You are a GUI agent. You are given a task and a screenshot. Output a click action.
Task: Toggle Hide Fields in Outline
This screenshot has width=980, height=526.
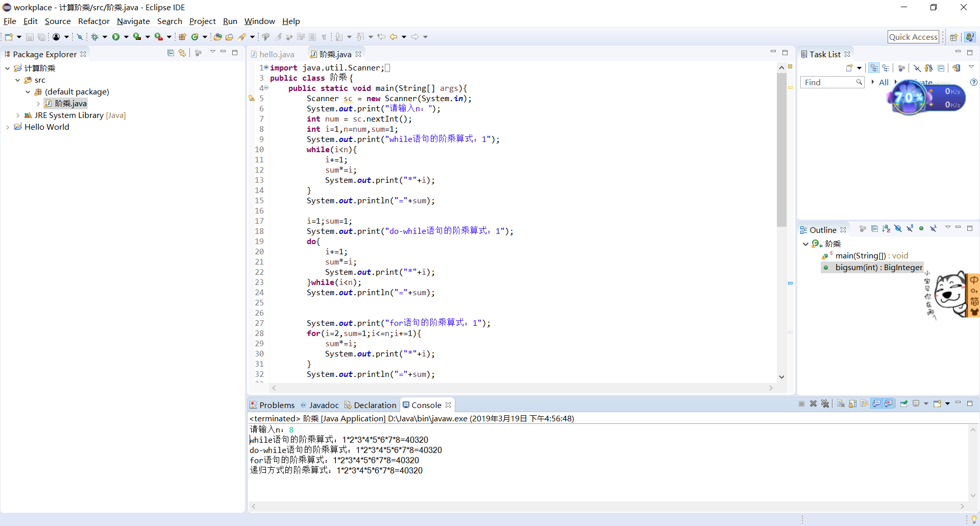[x=898, y=229]
